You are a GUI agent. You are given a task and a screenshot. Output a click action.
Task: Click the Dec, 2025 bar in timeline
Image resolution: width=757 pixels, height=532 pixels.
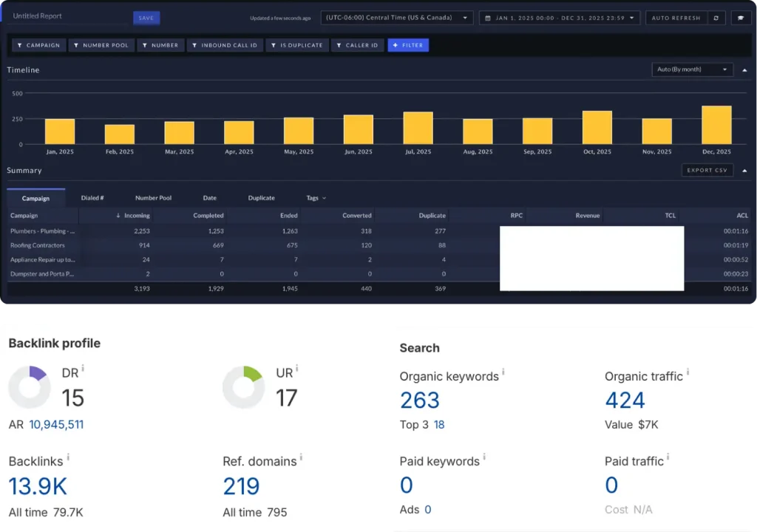pos(716,125)
